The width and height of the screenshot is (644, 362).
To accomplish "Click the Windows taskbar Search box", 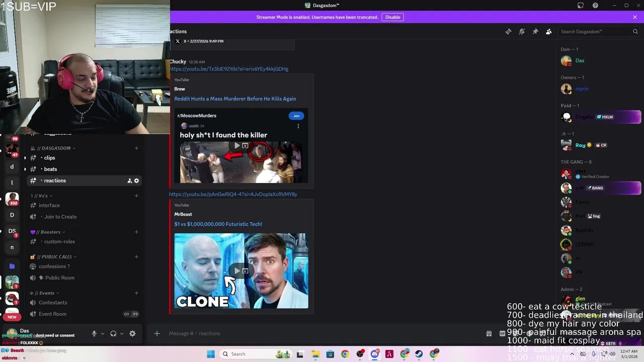I will coord(256,354).
